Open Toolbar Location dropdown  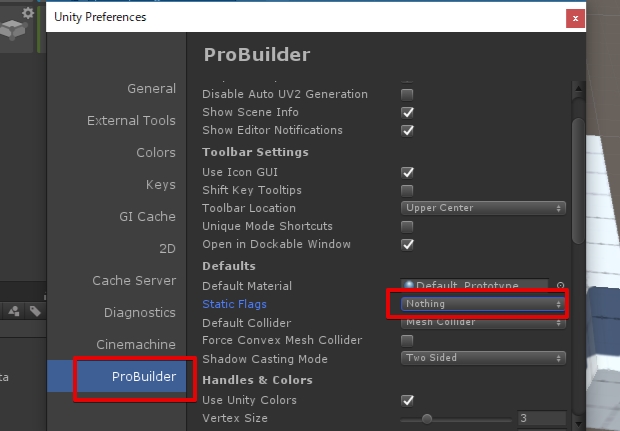click(x=483, y=208)
